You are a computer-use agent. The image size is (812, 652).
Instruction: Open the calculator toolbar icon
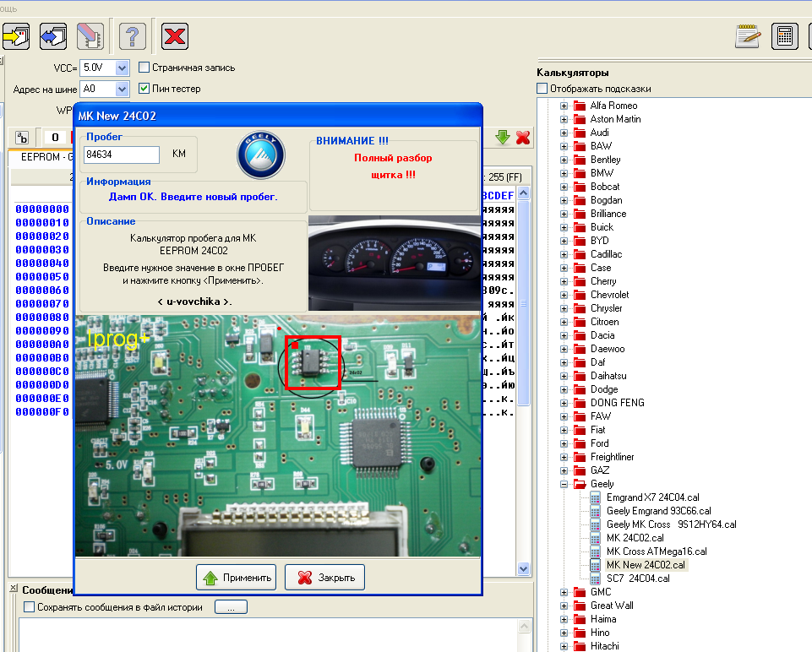pyautogui.click(x=785, y=36)
